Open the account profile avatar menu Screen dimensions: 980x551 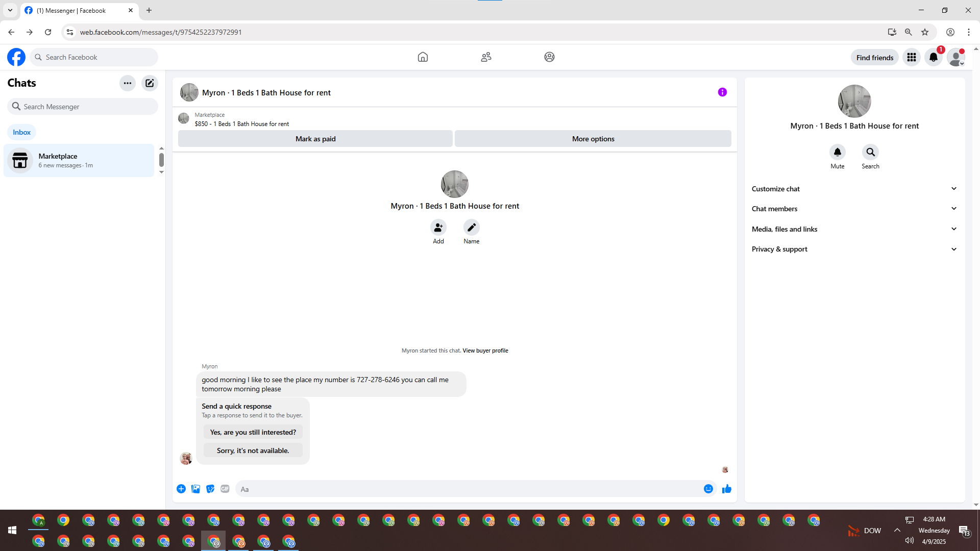(x=955, y=57)
